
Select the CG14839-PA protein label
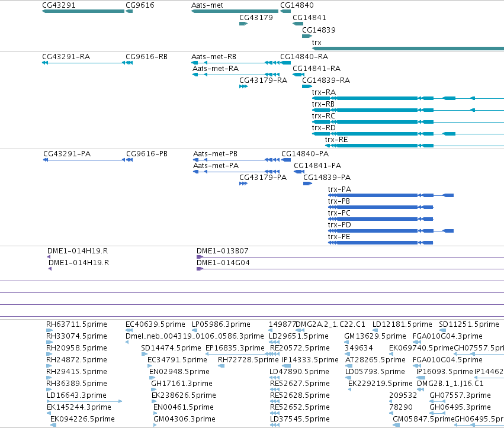[327, 178]
